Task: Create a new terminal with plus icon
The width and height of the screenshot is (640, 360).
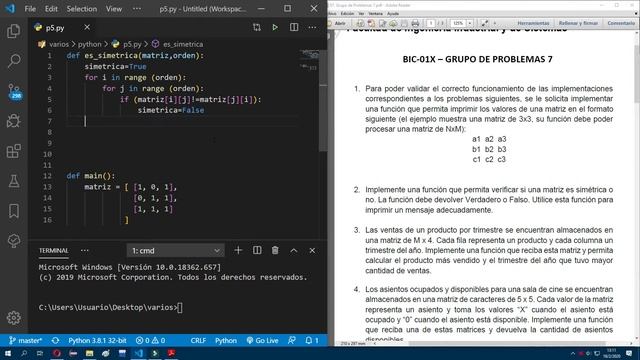Action: tap(238, 250)
